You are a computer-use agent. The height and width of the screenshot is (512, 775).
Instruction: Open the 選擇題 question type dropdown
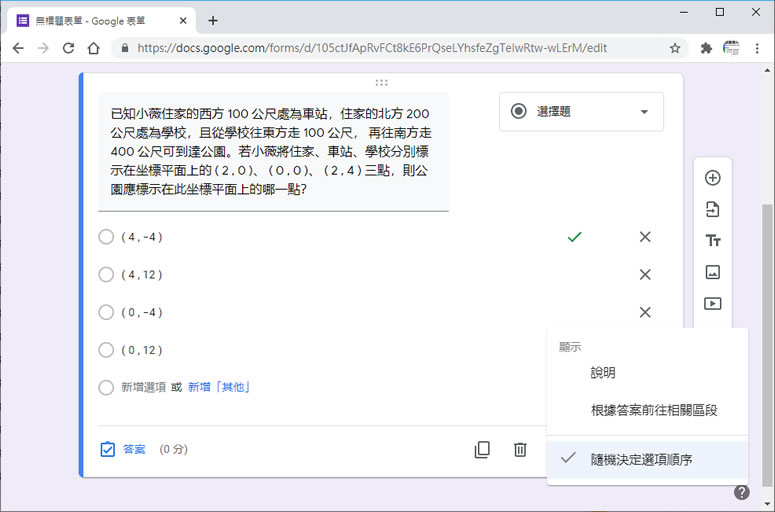581,112
